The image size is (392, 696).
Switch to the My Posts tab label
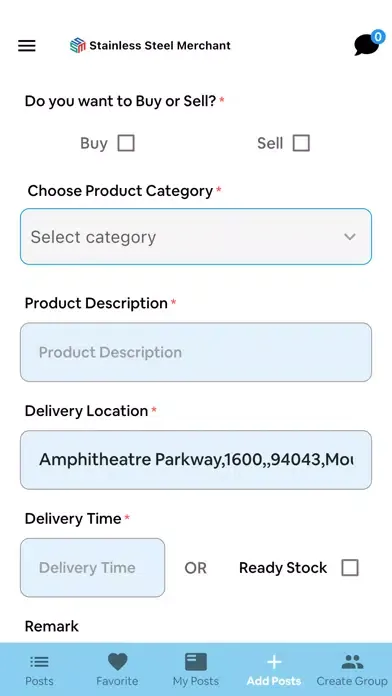(196, 681)
